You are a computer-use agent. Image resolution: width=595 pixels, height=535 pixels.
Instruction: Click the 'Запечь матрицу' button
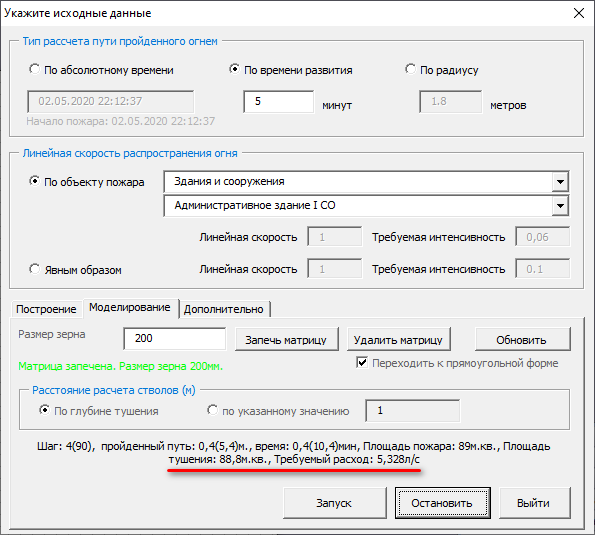coord(286,340)
